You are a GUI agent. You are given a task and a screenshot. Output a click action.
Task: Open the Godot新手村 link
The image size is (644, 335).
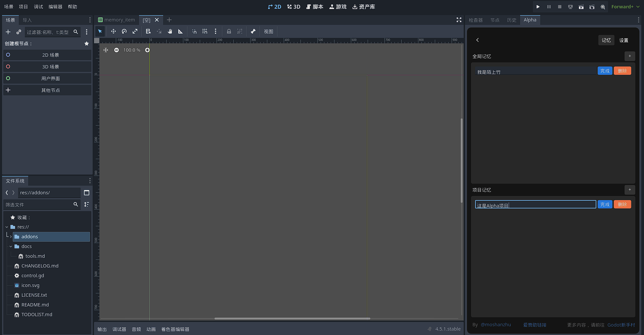621,325
